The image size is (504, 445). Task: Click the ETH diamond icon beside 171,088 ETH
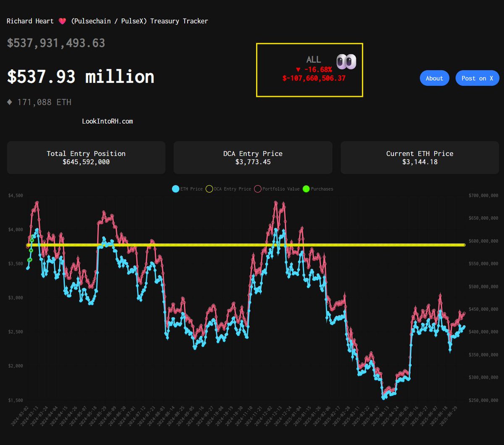click(x=10, y=102)
